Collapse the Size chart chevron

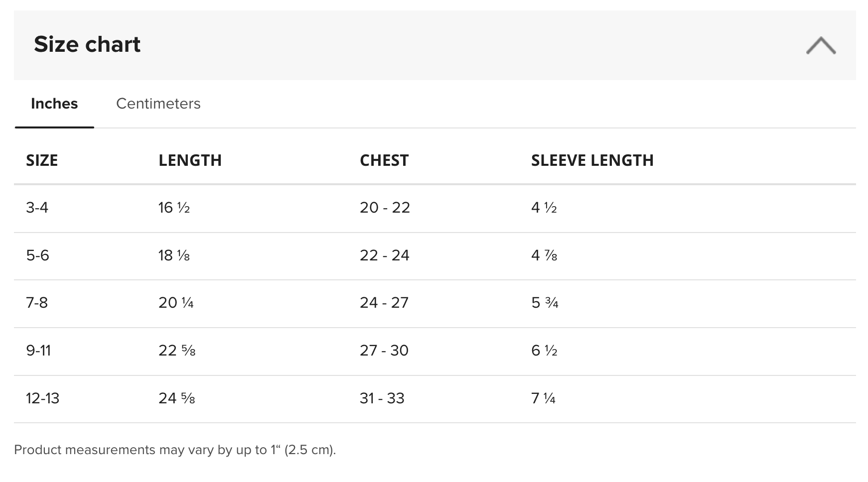tap(821, 45)
